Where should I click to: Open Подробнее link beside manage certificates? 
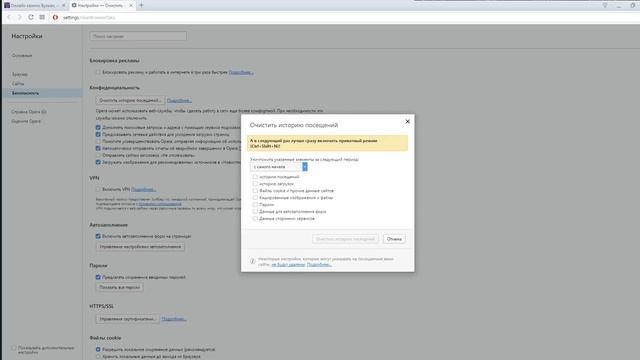(x=174, y=319)
